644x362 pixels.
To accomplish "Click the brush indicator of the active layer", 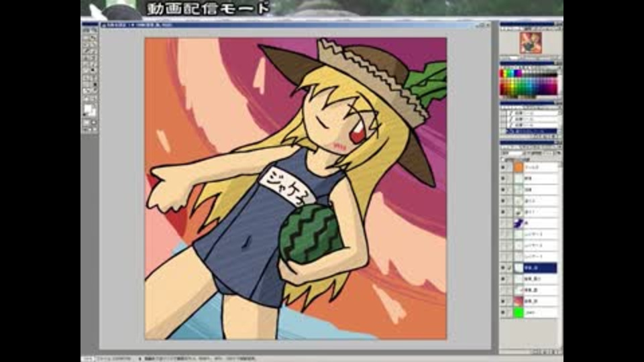I will coord(509,267).
